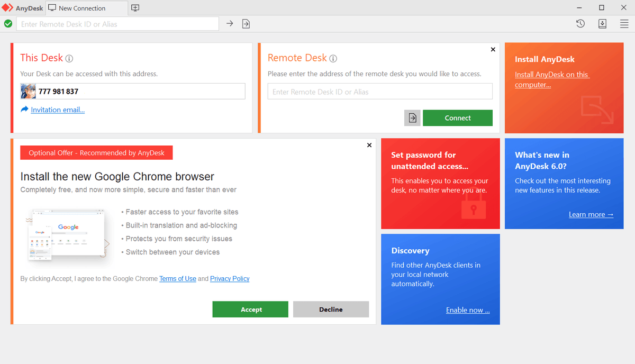Click the top Remote Desk ID address field

click(117, 24)
